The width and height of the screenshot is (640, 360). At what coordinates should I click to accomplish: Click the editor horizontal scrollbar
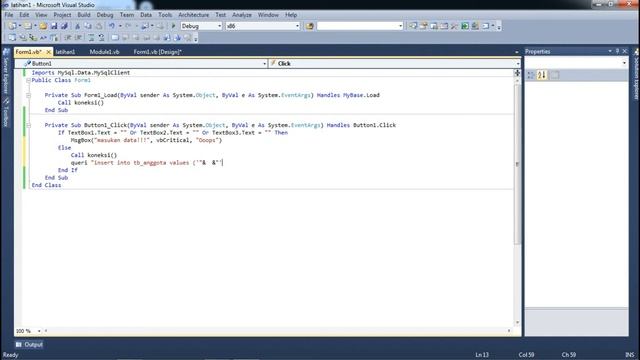point(278,331)
